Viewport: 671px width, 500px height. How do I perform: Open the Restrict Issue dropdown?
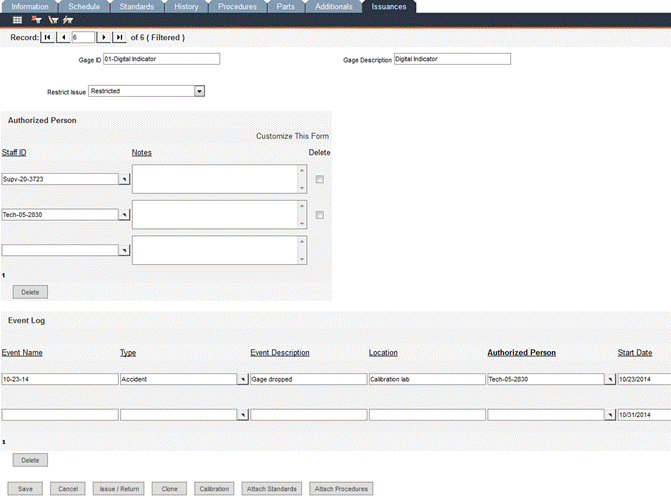pyautogui.click(x=199, y=91)
